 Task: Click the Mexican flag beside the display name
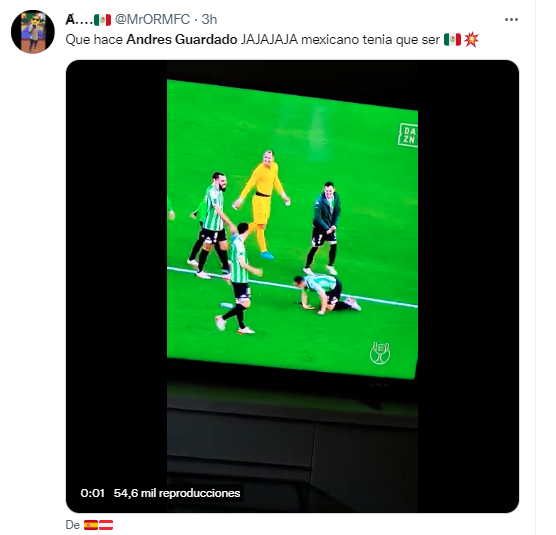click(x=102, y=20)
